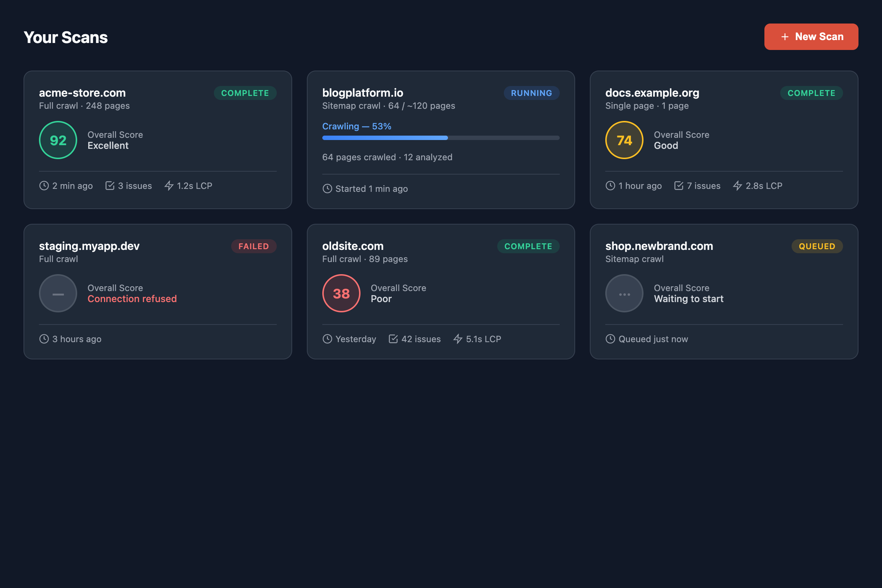The image size is (882, 588).
Task: Click the RUNNING status badge
Action: 531,93
